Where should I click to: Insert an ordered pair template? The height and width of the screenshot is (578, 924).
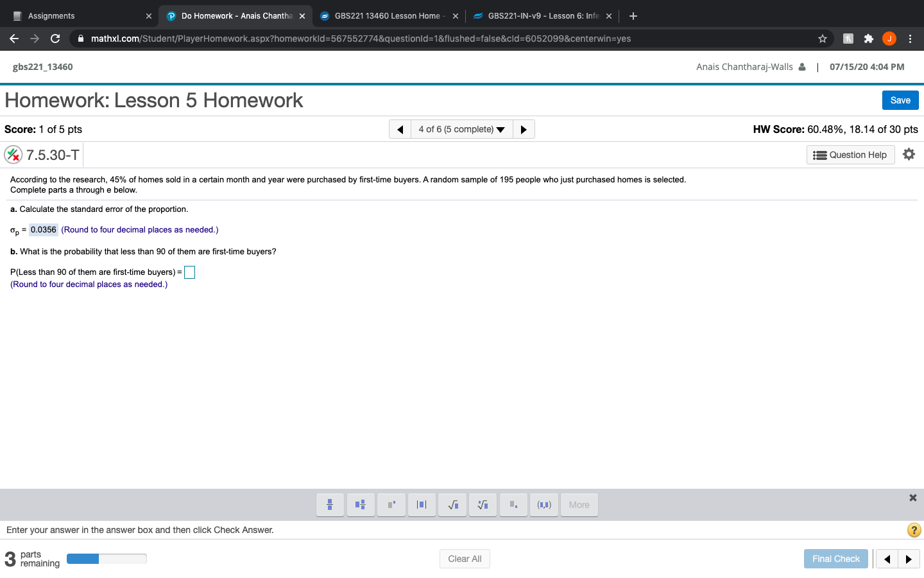pyautogui.click(x=543, y=505)
